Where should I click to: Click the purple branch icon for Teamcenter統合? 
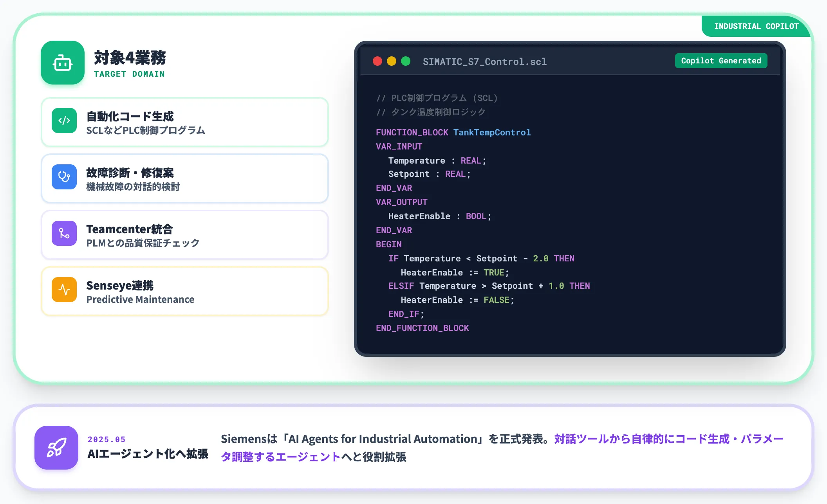pos(64,233)
